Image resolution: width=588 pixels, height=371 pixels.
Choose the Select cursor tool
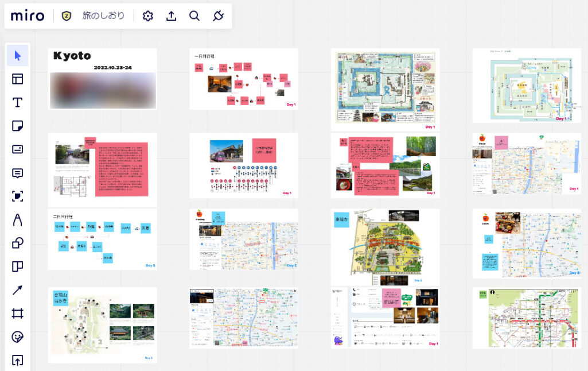click(18, 56)
